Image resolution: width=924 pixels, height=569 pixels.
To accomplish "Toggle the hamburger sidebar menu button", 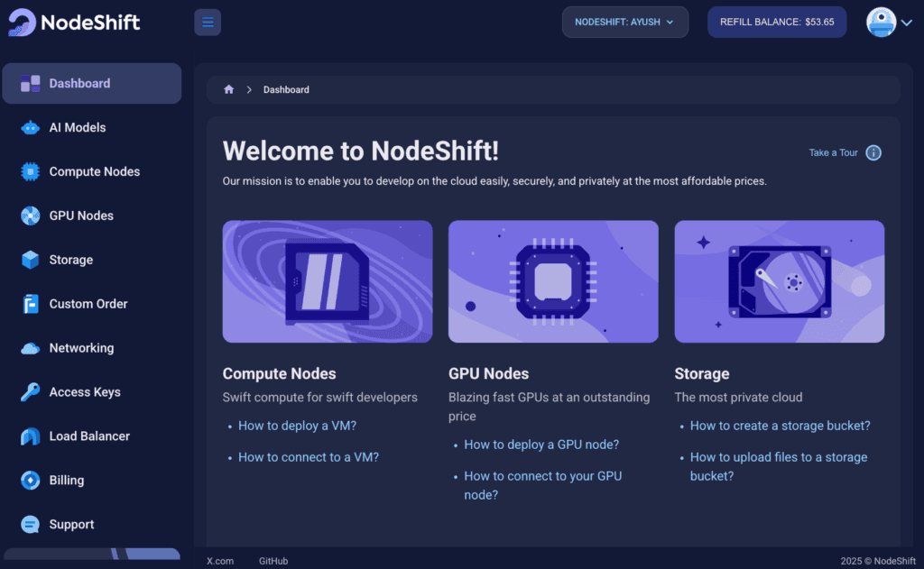I will click(208, 23).
